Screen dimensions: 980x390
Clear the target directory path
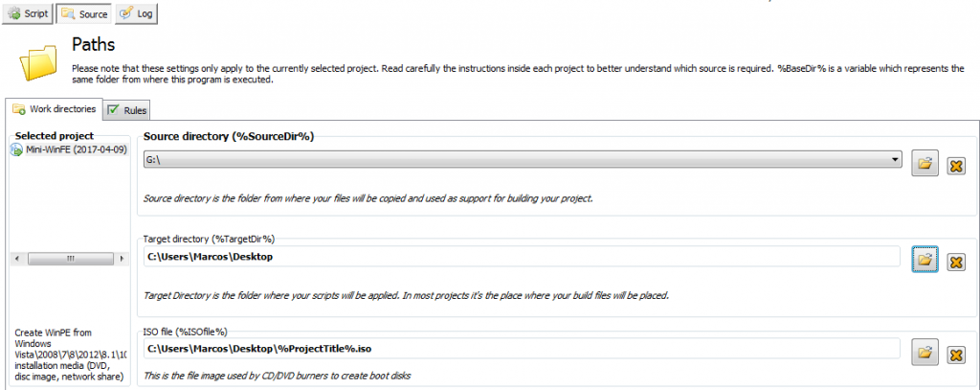coord(954,261)
